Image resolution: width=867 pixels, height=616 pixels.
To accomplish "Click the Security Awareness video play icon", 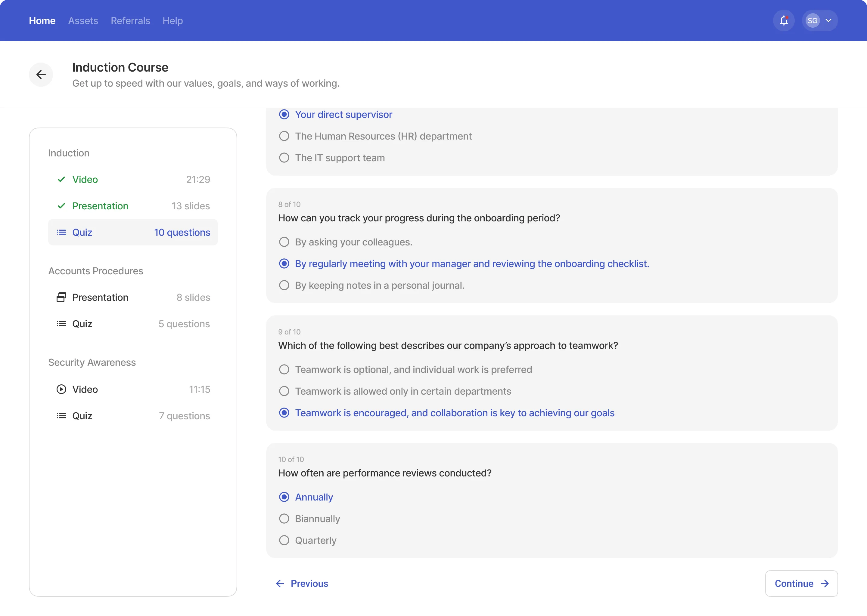I will pyautogui.click(x=61, y=389).
